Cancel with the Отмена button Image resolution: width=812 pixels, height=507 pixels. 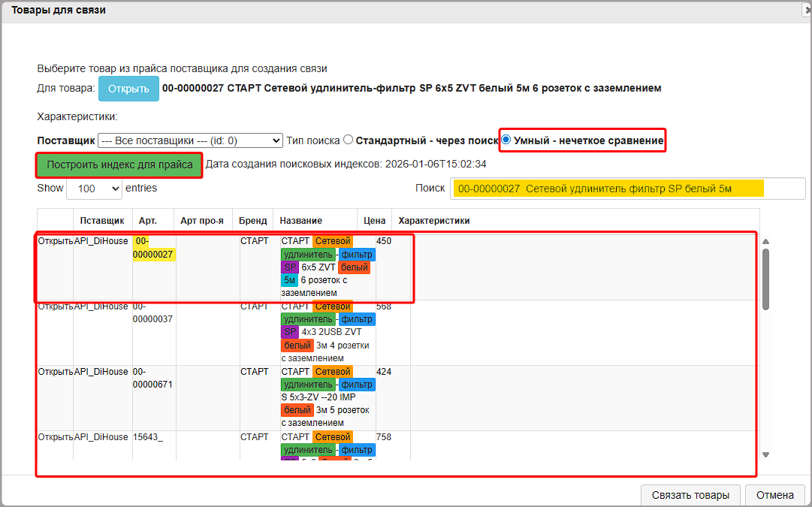(x=775, y=495)
